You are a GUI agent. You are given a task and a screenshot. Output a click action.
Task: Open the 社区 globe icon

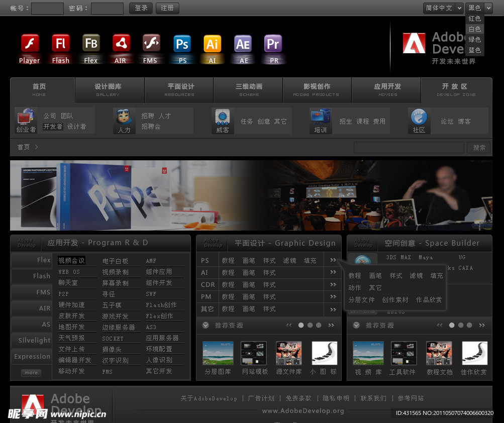[419, 117]
